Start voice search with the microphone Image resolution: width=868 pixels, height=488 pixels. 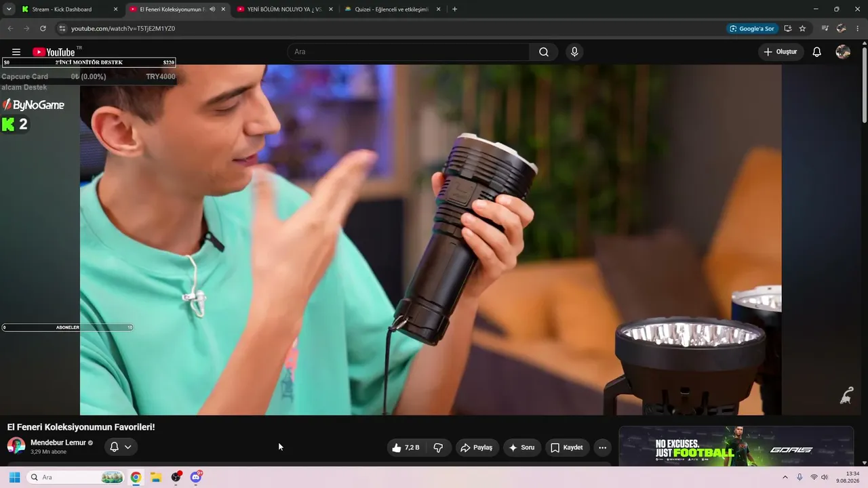[574, 52]
